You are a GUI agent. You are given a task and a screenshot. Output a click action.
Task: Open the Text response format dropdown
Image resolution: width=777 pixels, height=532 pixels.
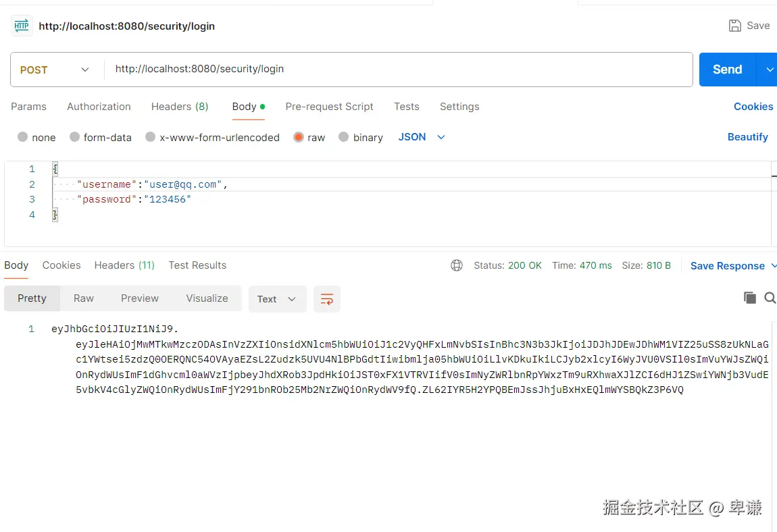pos(277,299)
